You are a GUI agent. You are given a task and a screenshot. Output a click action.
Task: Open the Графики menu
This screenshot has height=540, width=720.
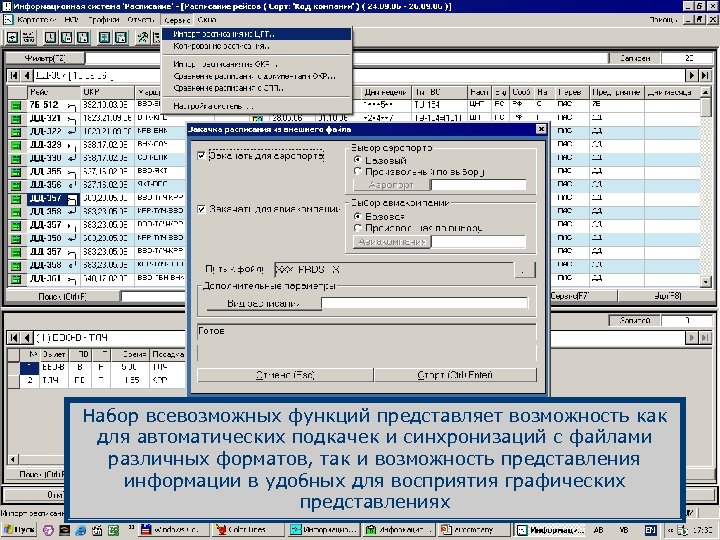point(104,20)
